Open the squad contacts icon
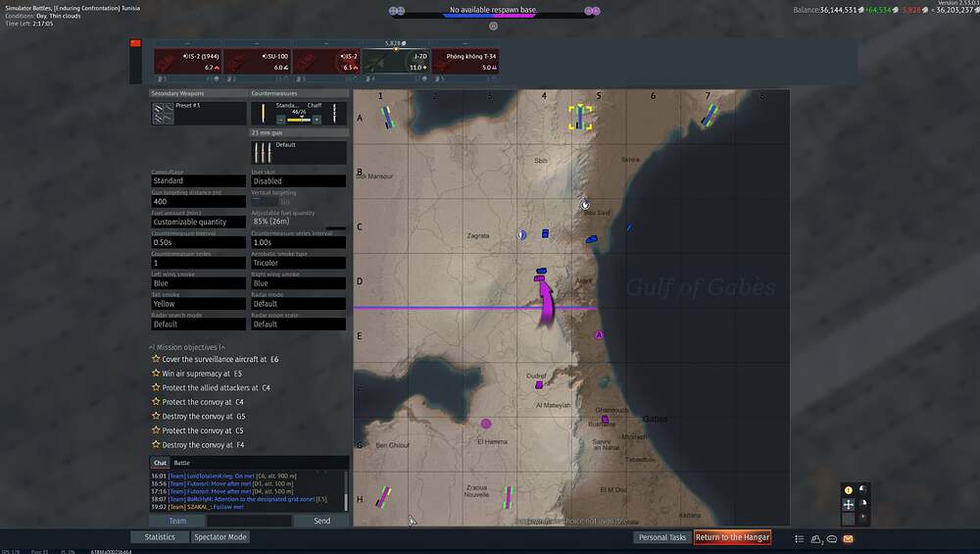This screenshot has width=980, height=554. [x=816, y=538]
